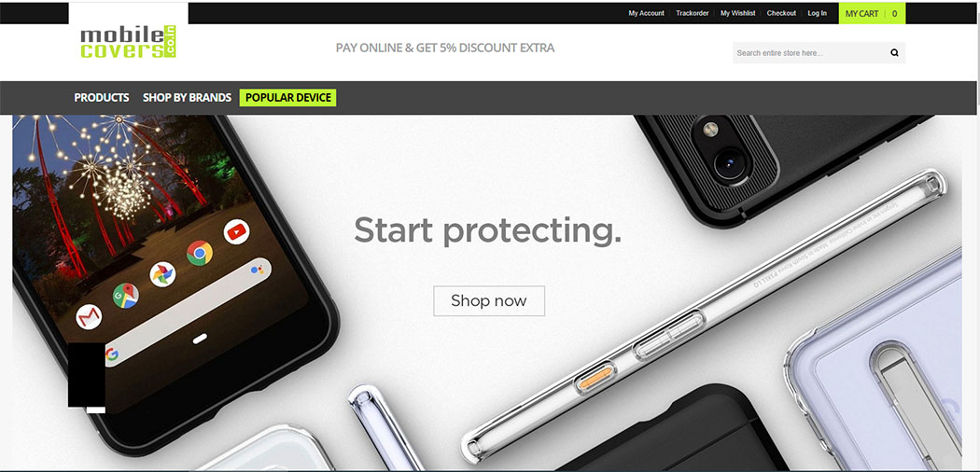The image size is (980, 472).
Task: Click the Gmail icon on the phone screen
Action: point(89,316)
